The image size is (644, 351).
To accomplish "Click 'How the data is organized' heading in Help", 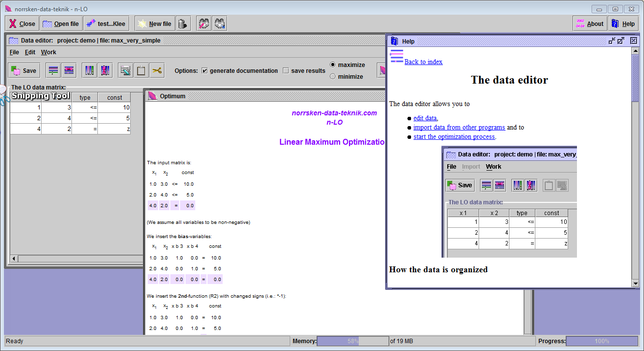I will [x=438, y=269].
